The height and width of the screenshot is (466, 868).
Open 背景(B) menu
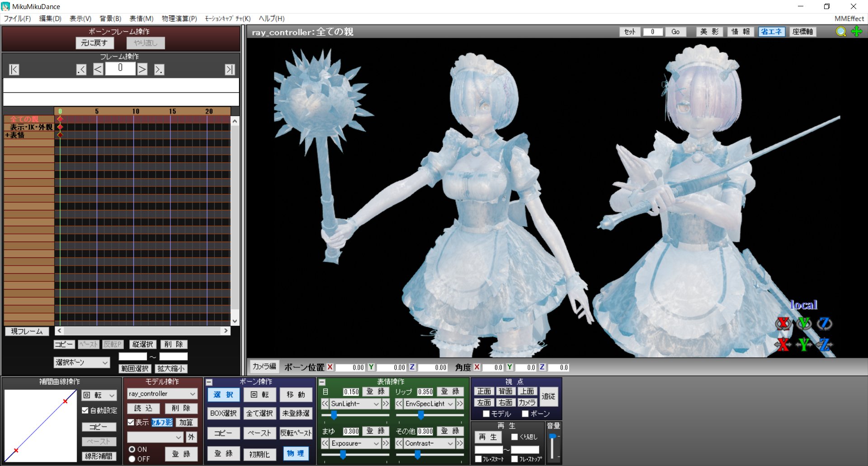pyautogui.click(x=110, y=19)
